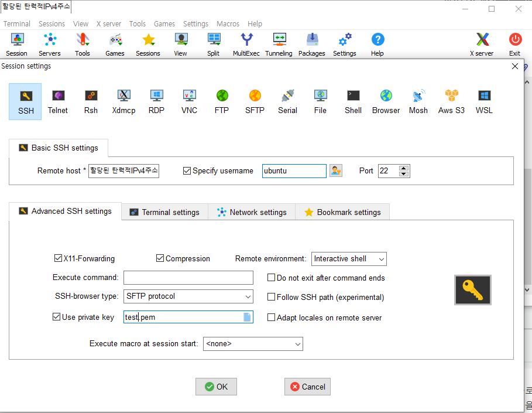Close the Session settings dialog
This screenshot has height=413, width=532.
pos(515,66)
